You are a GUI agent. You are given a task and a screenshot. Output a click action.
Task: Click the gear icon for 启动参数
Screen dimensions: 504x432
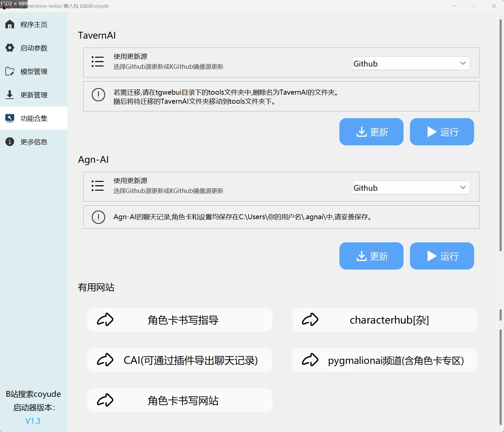10,48
